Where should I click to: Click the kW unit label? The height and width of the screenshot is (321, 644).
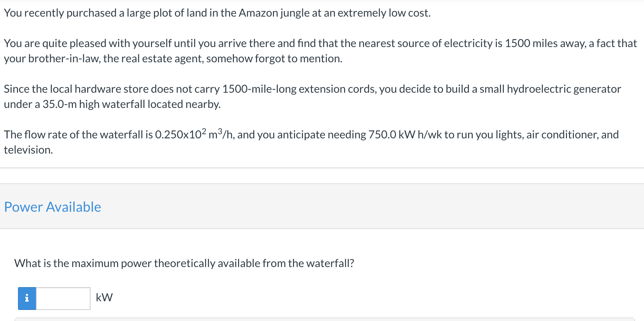click(104, 297)
